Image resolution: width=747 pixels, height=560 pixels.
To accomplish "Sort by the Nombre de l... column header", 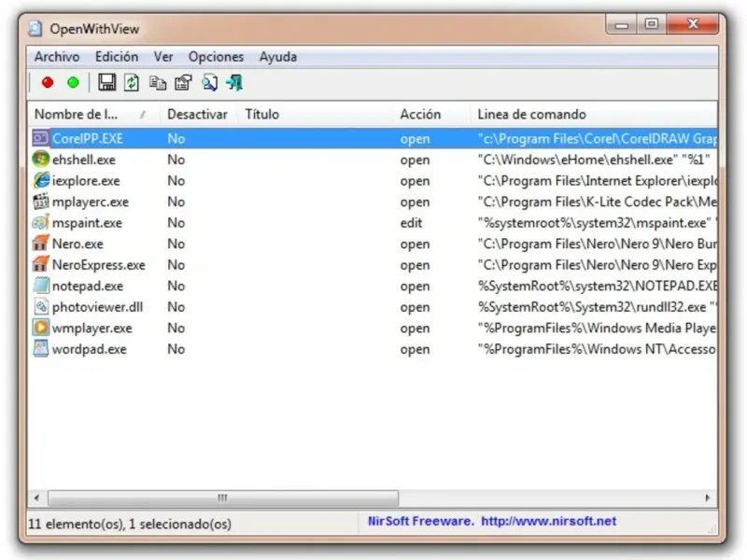I will [93, 114].
